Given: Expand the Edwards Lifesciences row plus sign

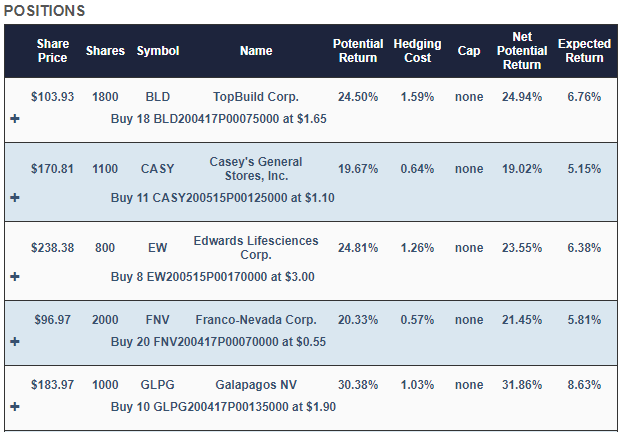Looking at the screenshot, I should coord(14,276).
